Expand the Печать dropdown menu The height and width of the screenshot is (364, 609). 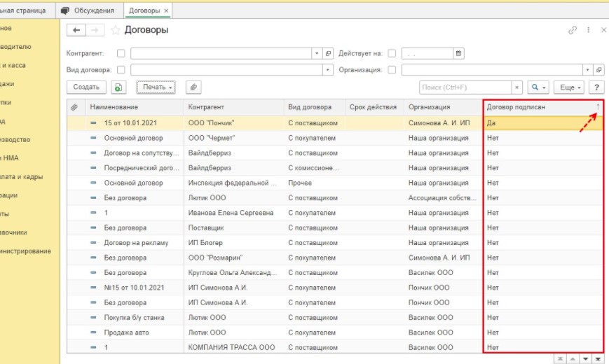(x=157, y=87)
